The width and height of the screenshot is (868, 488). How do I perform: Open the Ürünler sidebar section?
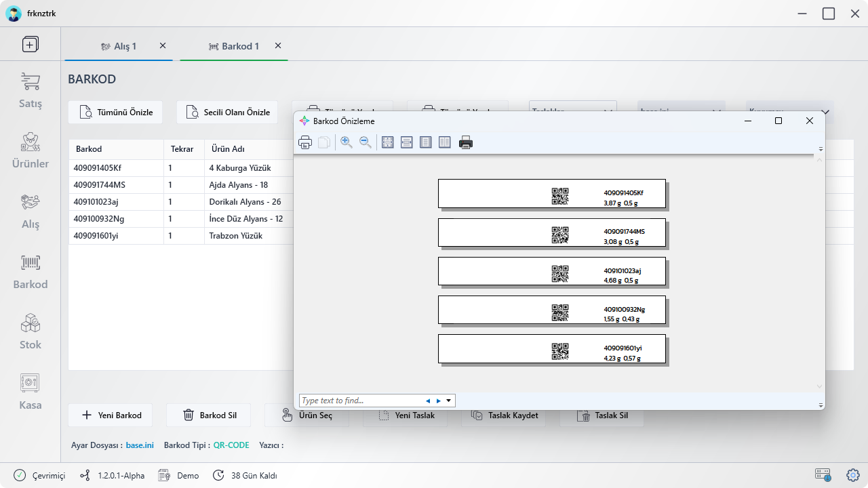[31, 150]
